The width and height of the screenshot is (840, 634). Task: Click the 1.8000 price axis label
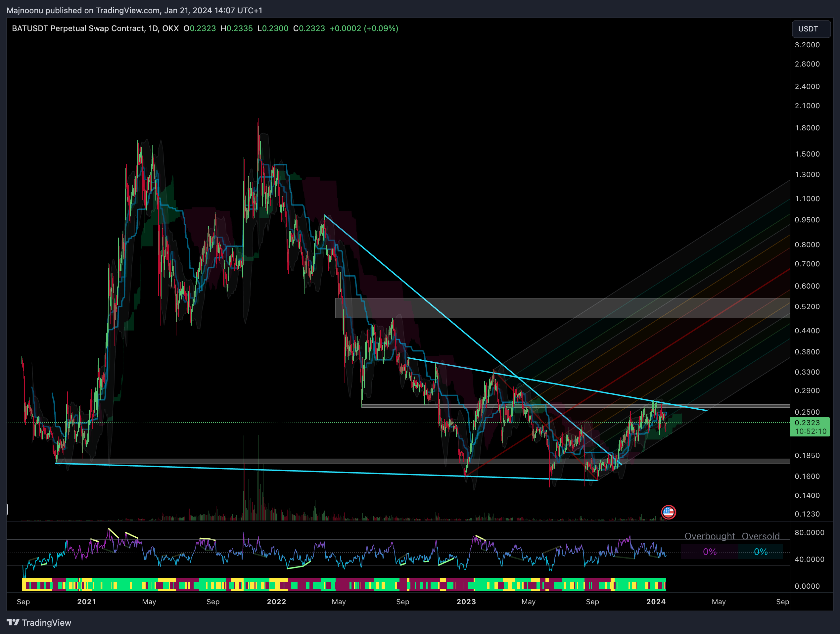pos(807,128)
